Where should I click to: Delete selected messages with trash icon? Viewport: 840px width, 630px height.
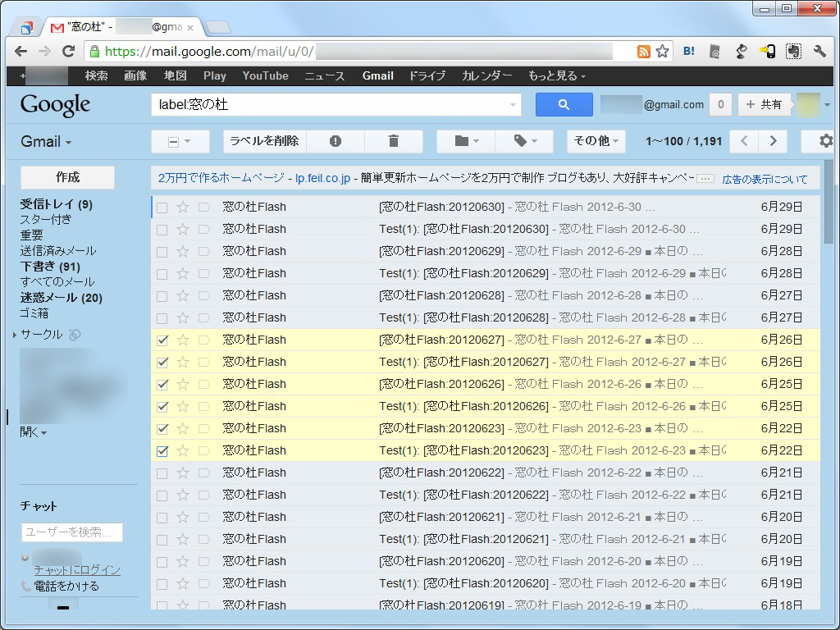click(x=393, y=141)
